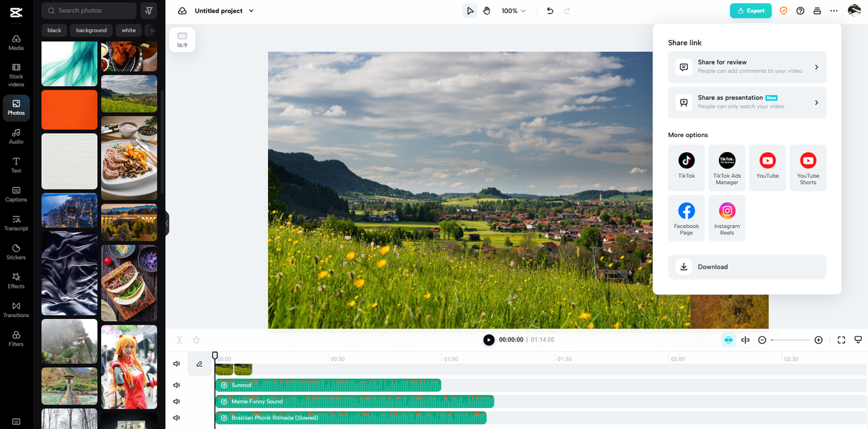This screenshot has height=429, width=868.
Task: Open the Media panel
Action: pos(16,42)
